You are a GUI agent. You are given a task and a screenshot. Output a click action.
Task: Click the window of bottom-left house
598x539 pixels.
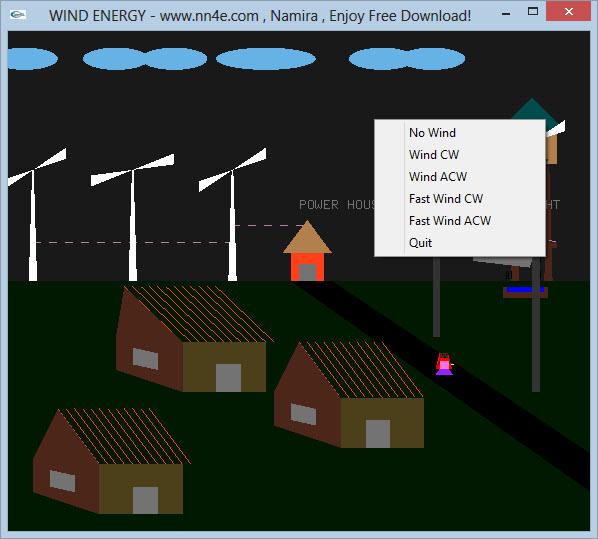coord(63,481)
